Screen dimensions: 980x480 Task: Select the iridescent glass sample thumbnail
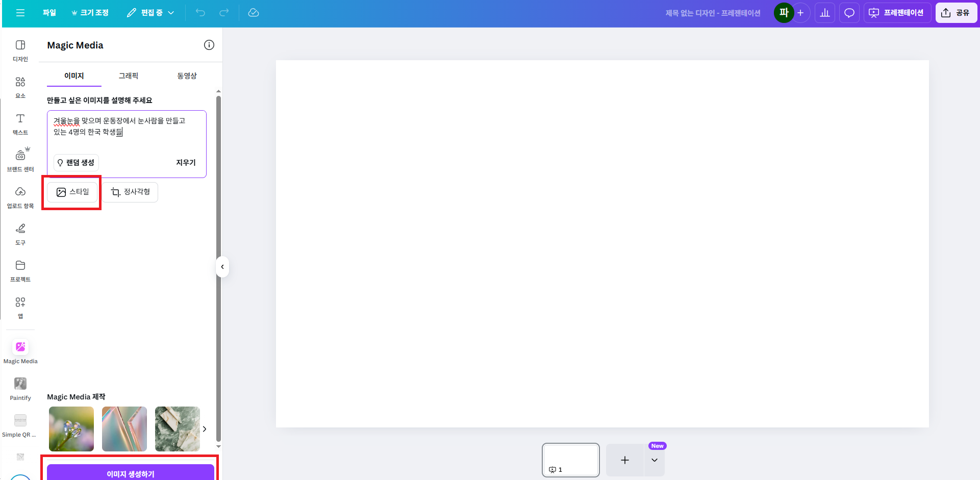124,429
